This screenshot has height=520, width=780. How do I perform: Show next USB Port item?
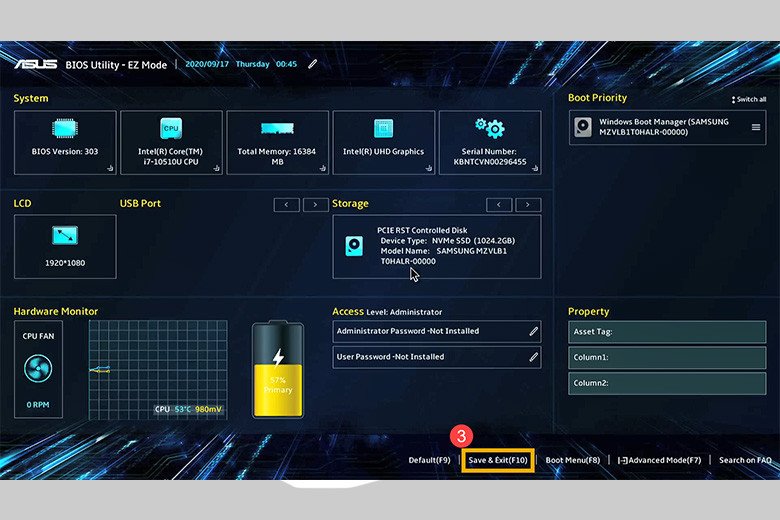pos(316,204)
